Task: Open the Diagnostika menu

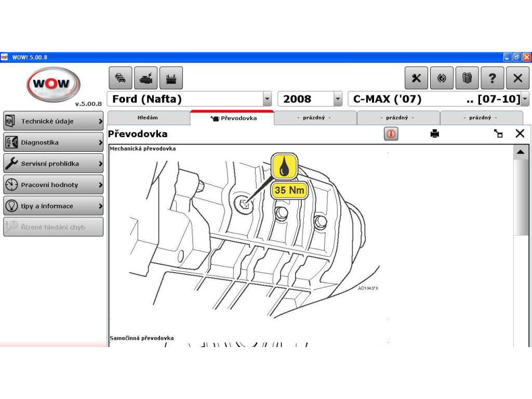Action: point(54,142)
